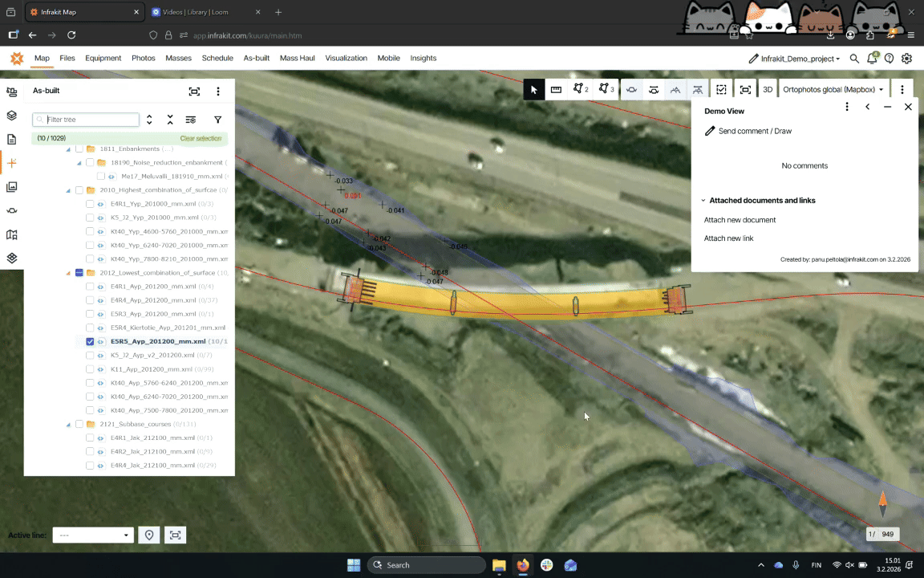Open the Masses menu
This screenshot has height=578, width=924.
179,58
